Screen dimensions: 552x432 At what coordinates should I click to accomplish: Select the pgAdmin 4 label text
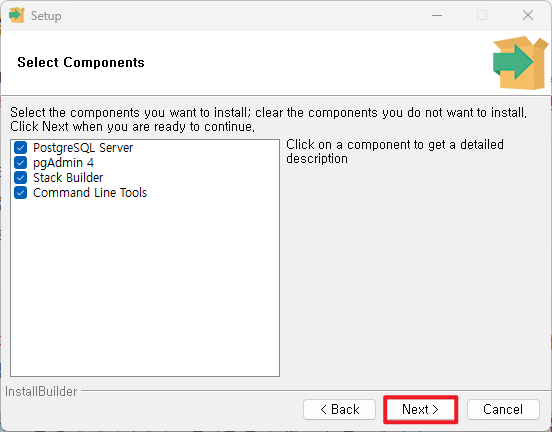pos(63,163)
